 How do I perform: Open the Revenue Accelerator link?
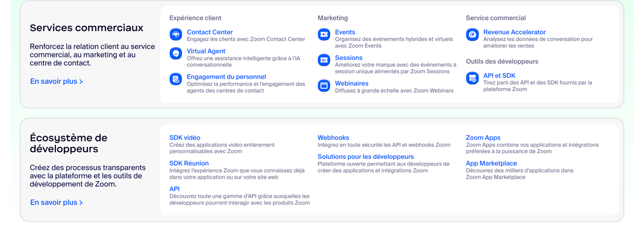pos(514,32)
